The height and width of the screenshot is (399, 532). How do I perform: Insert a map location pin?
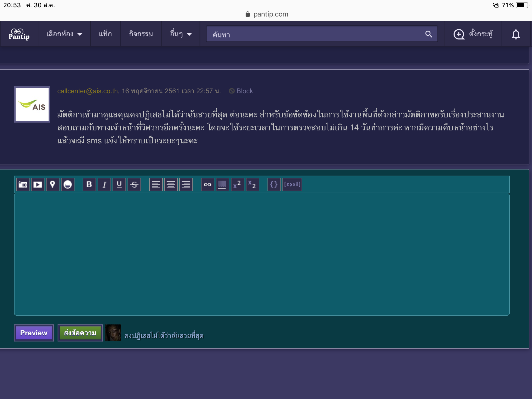[x=52, y=184]
